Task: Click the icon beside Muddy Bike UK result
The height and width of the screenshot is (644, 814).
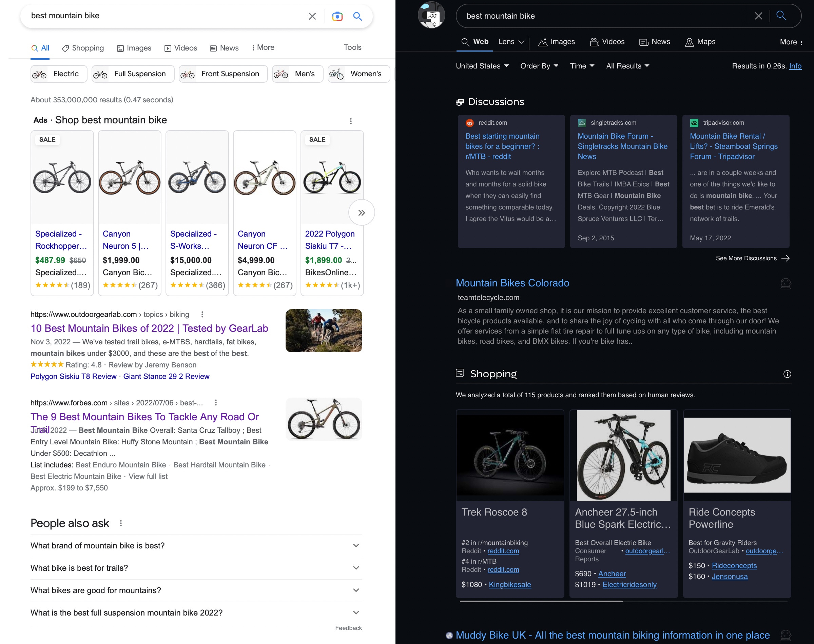Action: click(785, 636)
